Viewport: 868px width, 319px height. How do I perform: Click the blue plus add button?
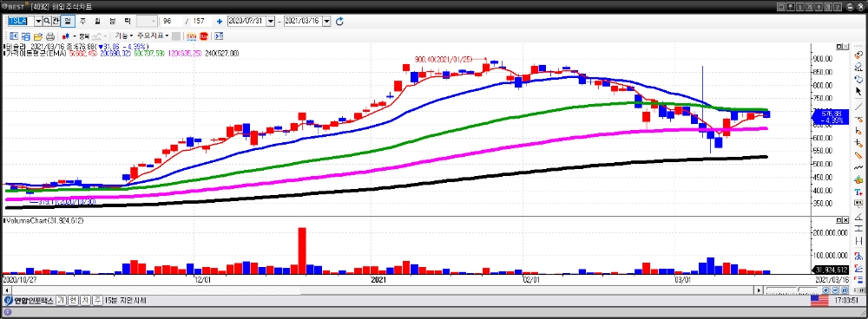click(220, 21)
